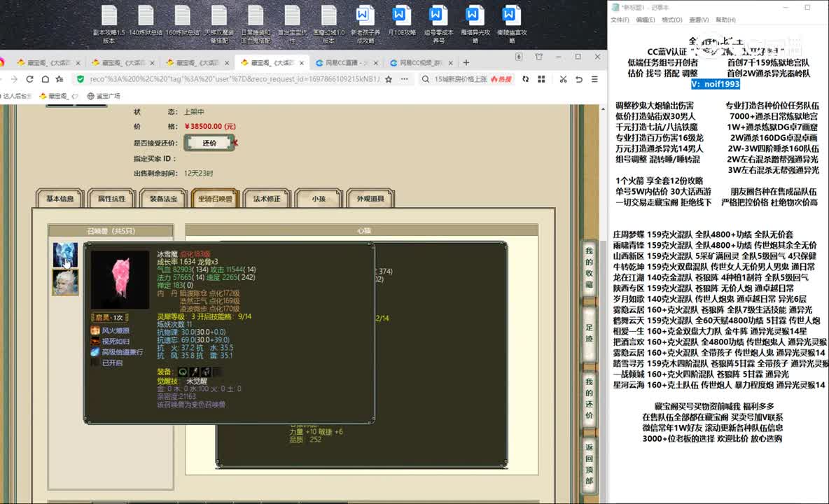Open the 坐骑召唤兽 tab
Image resolution: width=829 pixels, height=504 pixels.
click(215, 199)
